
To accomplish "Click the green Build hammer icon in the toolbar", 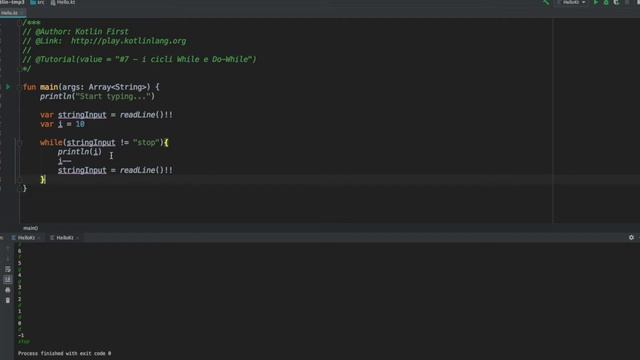I will coord(546,2).
